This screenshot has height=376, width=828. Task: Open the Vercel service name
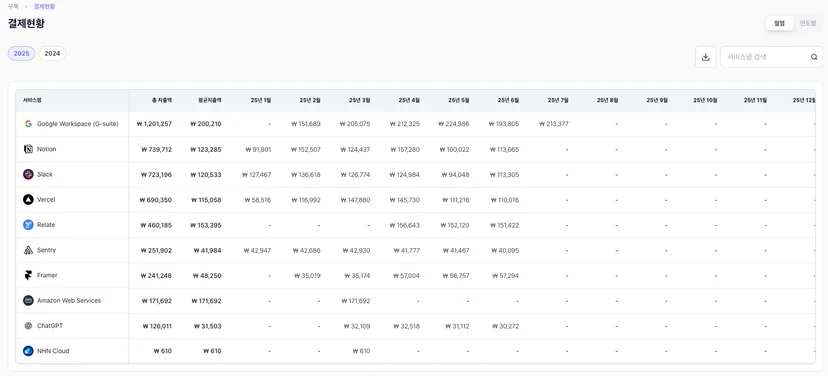click(x=46, y=200)
